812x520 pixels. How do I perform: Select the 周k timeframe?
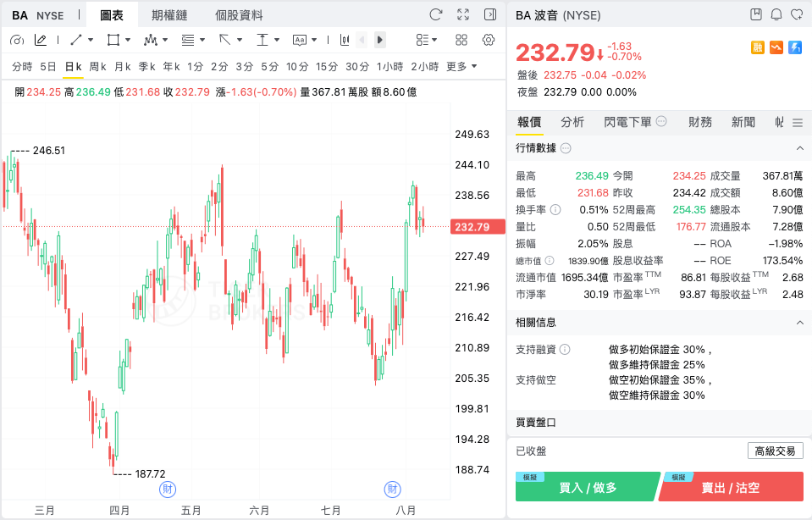(x=98, y=66)
